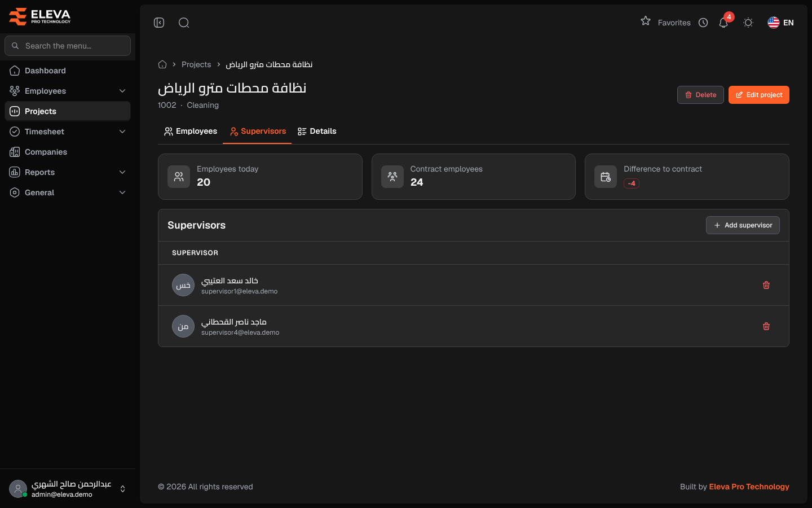
Task: Go to home via breadcrumb house icon
Action: coord(162,64)
